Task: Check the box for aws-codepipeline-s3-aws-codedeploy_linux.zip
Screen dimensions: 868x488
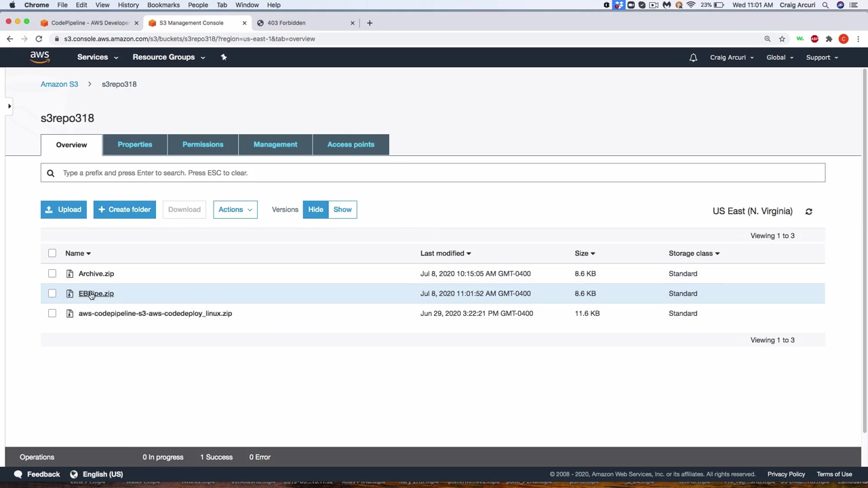Action: click(52, 314)
